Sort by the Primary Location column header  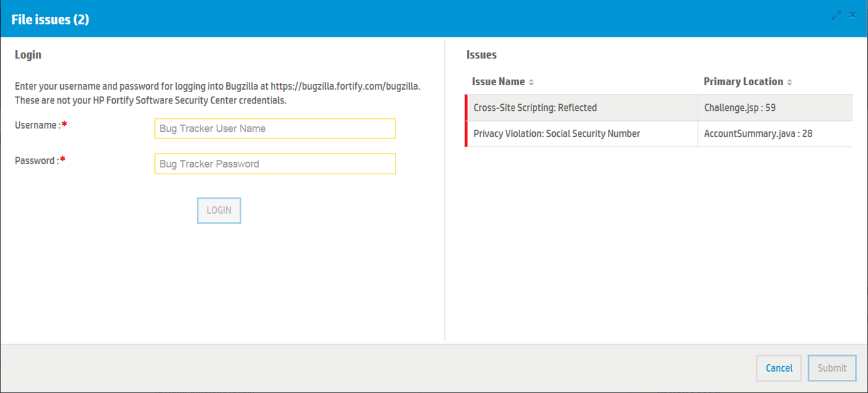pos(743,82)
